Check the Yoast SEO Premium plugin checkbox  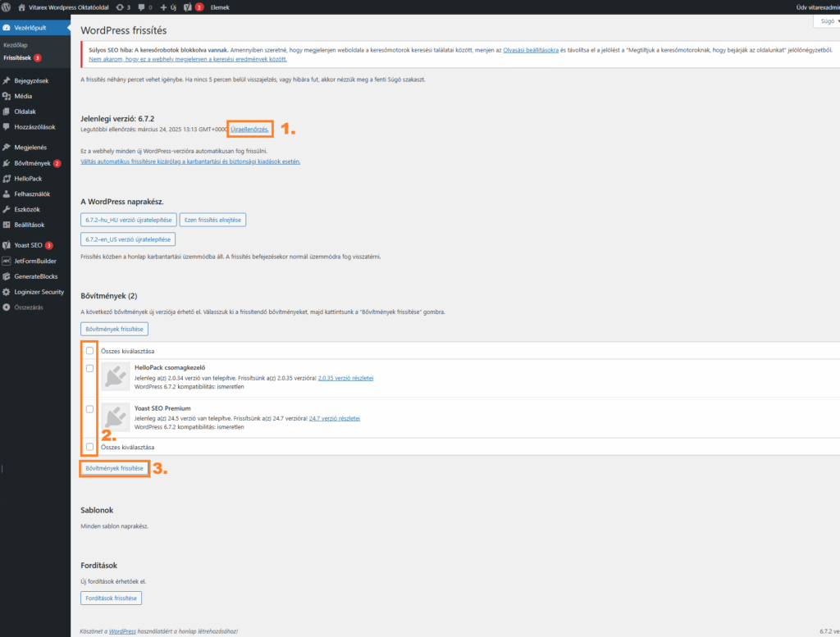(89, 408)
